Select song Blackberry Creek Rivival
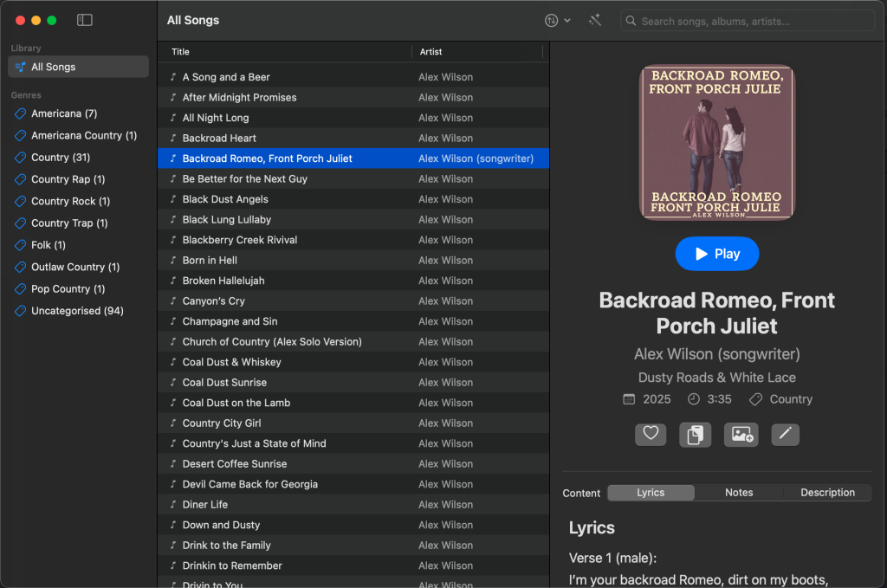Viewport: 887px width, 588px height. coord(353,240)
